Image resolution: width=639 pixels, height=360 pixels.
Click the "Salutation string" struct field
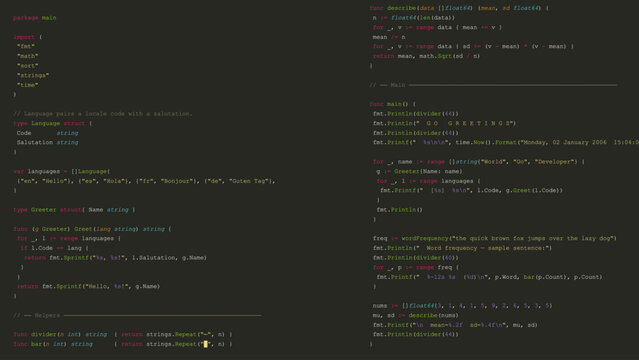tap(47, 142)
